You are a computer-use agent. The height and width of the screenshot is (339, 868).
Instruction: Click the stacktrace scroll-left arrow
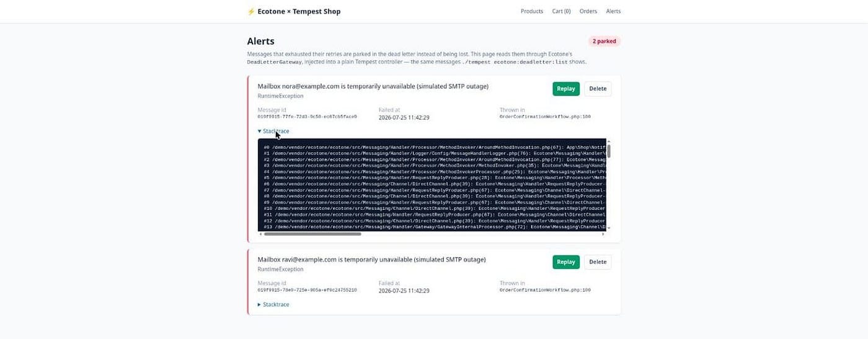[260, 234]
